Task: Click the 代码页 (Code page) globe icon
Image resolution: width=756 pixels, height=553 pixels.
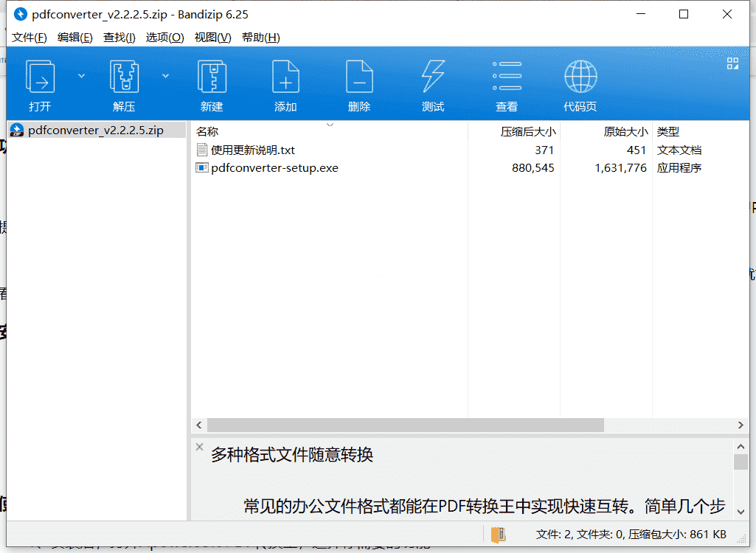Action: (580, 76)
